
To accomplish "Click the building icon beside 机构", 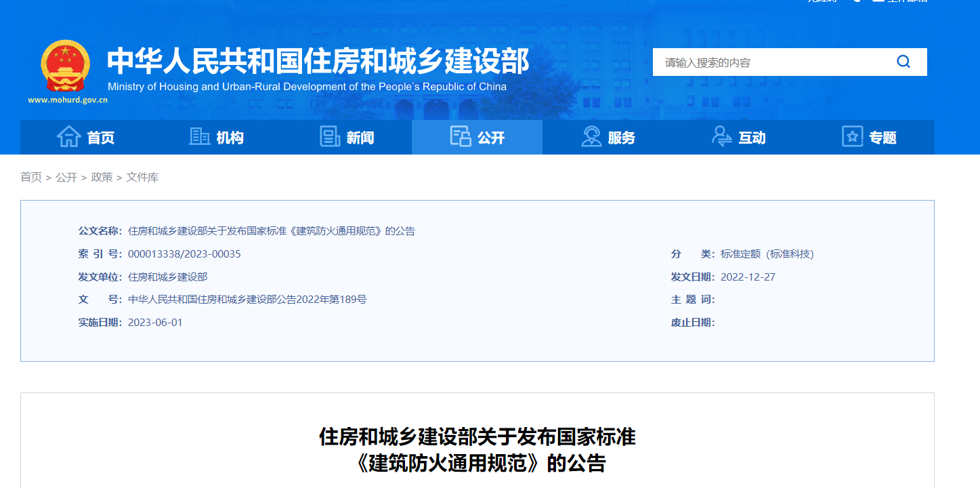I will 199,137.
